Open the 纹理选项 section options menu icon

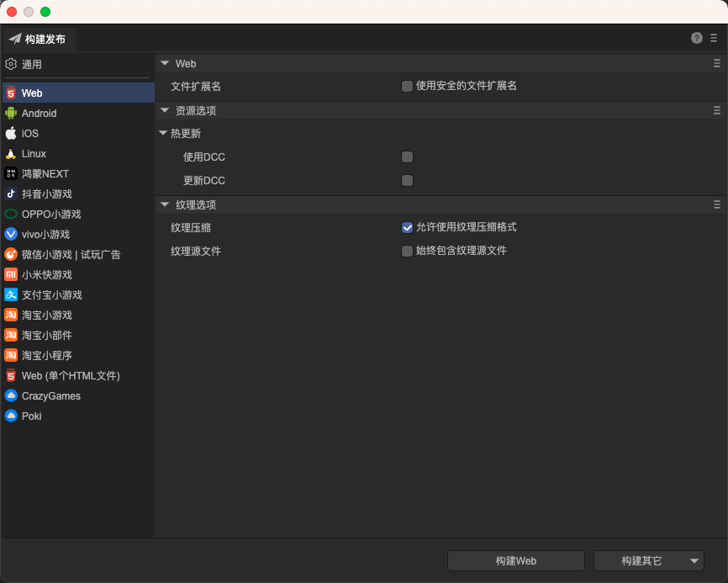point(717,205)
